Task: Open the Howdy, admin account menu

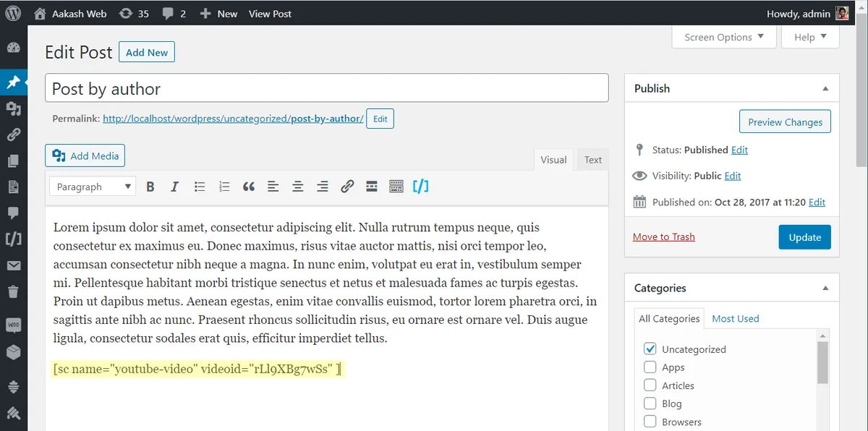Action: tap(808, 13)
